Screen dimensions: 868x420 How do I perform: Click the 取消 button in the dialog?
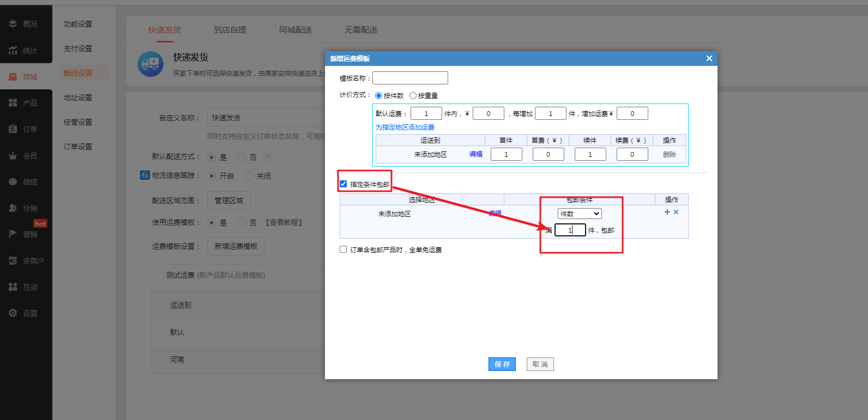[540, 364]
